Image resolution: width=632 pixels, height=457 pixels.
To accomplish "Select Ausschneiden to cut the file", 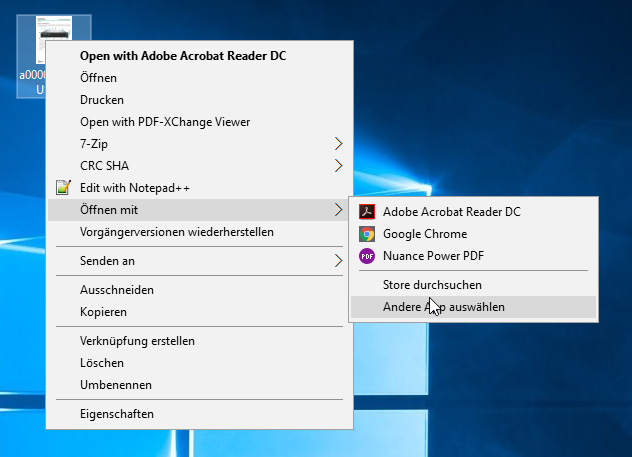I will coord(200,290).
